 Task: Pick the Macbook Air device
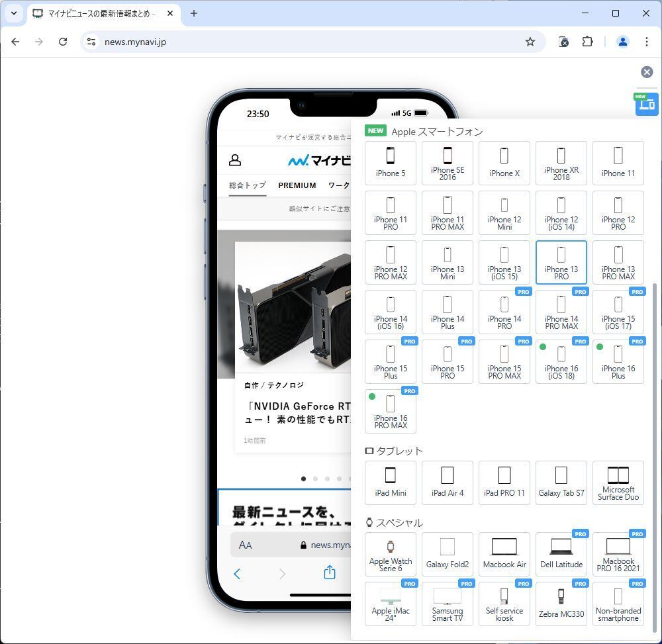[x=504, y=555]
